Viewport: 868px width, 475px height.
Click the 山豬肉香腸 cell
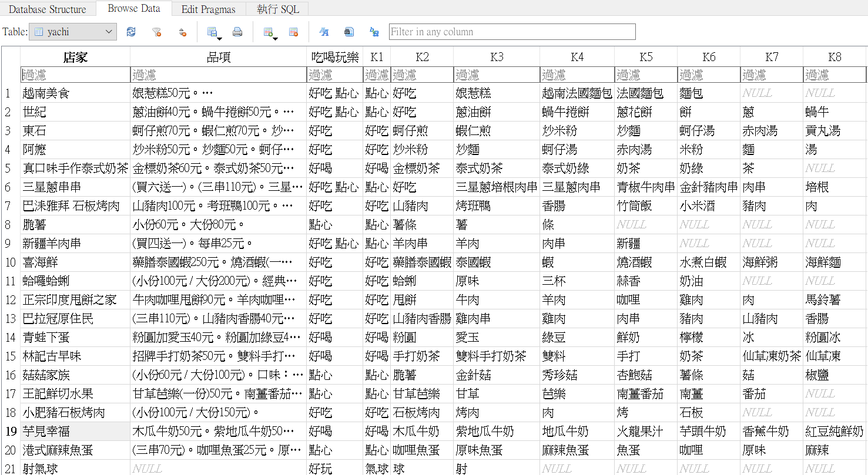pyautogui.click(x=422, y=319)
